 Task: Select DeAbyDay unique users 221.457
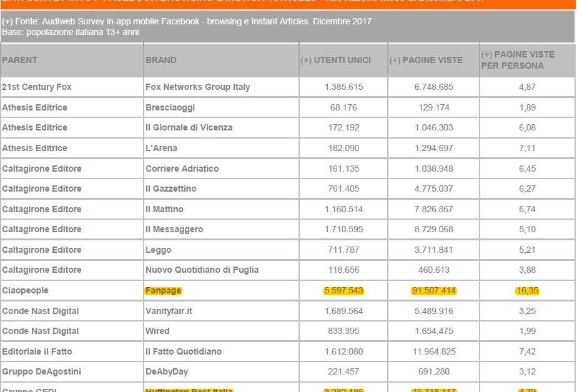343,371
